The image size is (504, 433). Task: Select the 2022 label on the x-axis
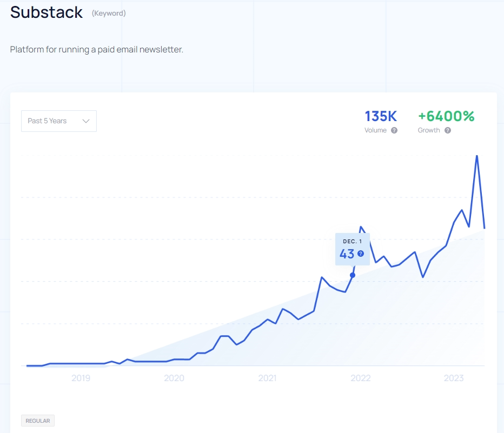point(361,378)
